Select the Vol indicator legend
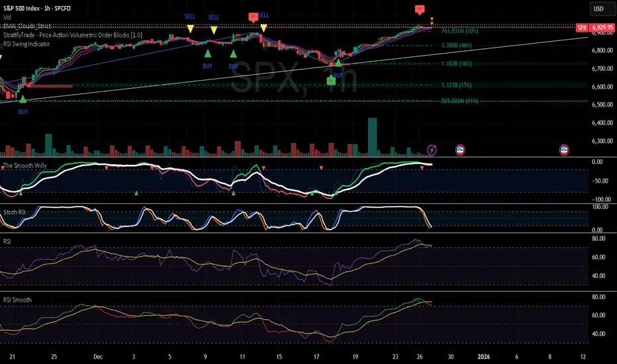Screen dimensions: 617x364 [7, 17]
